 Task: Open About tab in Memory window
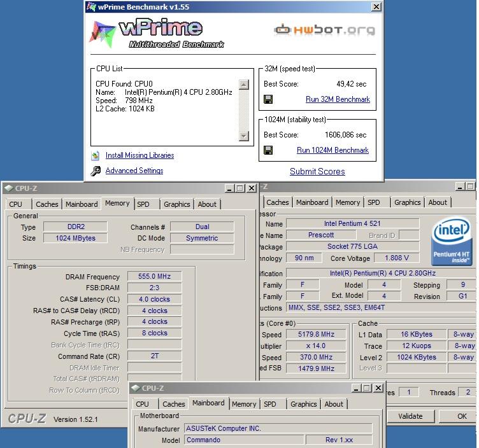207,204
